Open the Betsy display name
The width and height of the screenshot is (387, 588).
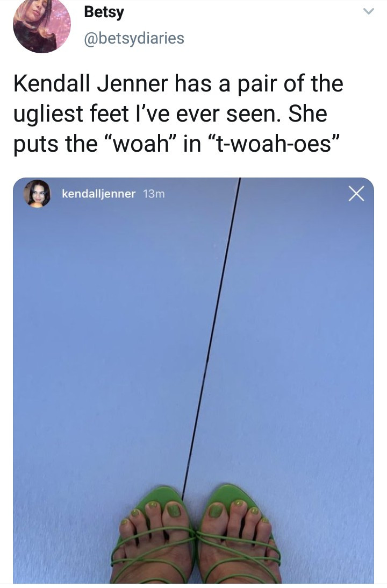tap(104, 12)
